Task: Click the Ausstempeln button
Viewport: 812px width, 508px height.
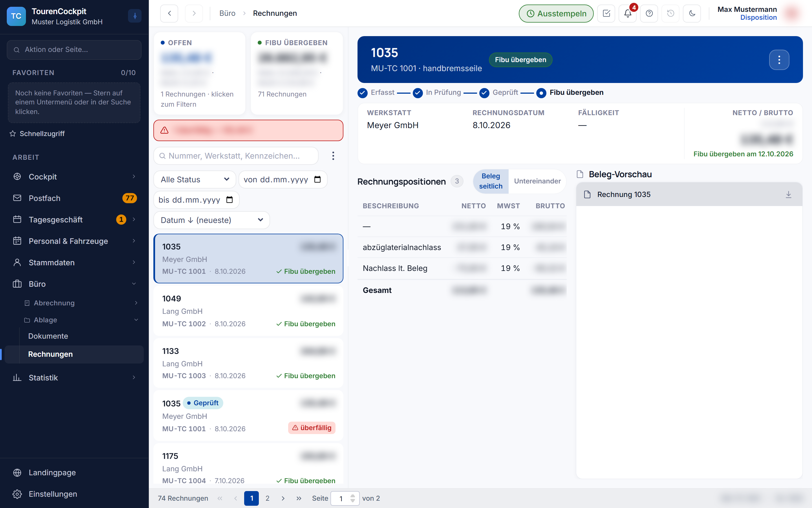Action: [556, 14]
